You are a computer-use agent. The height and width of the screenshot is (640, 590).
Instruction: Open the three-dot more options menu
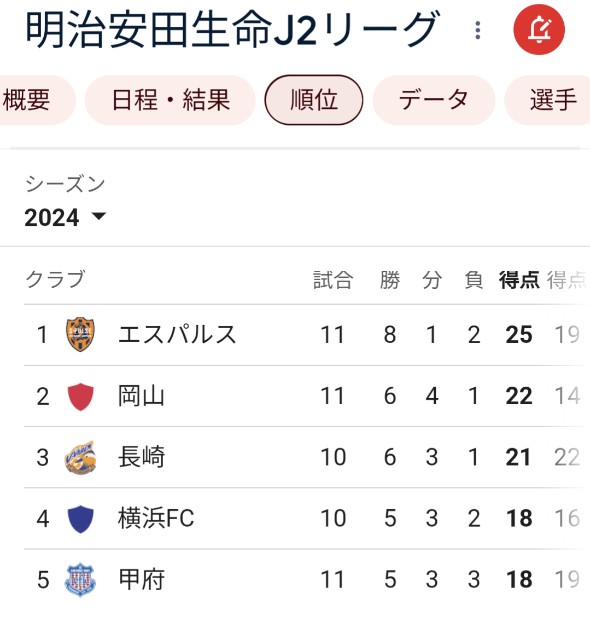(x=478, y=30)
